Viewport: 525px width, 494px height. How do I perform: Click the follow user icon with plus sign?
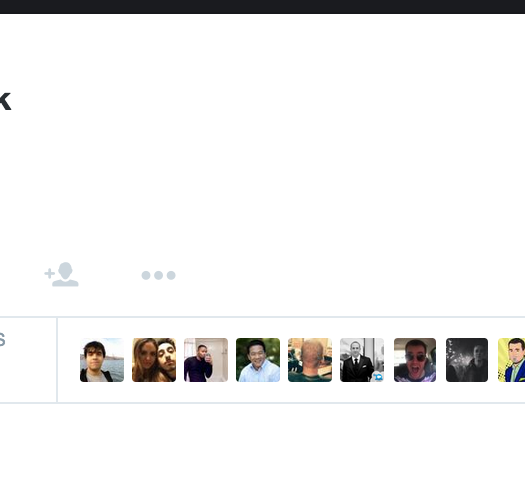tap(62, 274)
